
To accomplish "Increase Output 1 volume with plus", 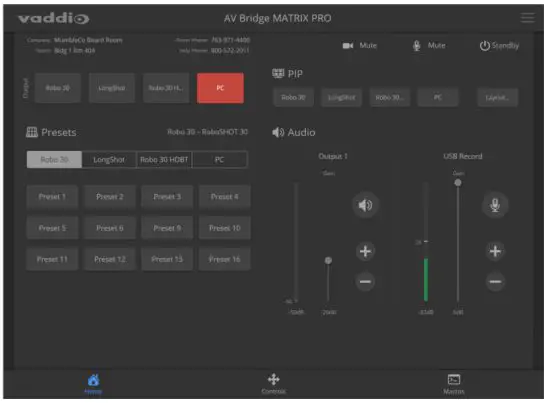I will [x=365, y=251].
